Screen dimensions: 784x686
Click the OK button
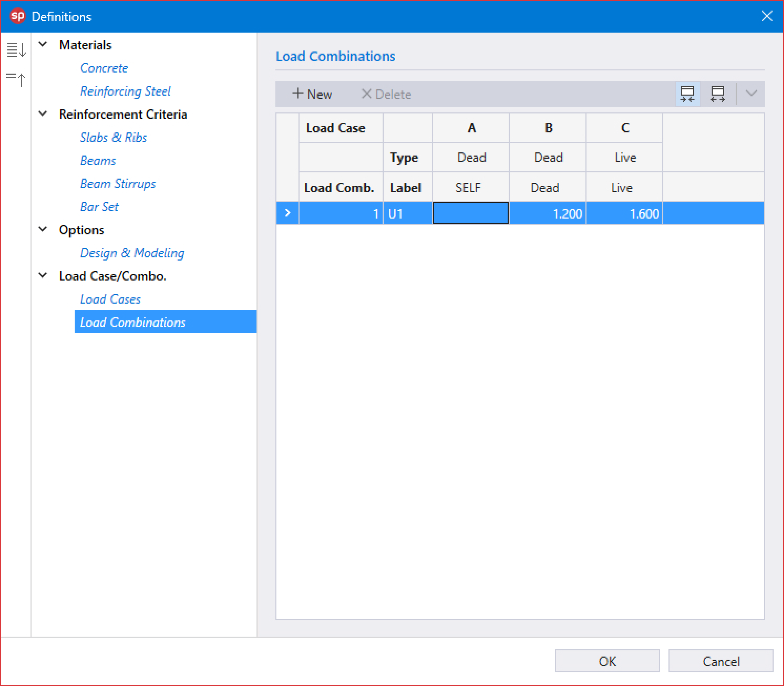(x=607, y=661)
